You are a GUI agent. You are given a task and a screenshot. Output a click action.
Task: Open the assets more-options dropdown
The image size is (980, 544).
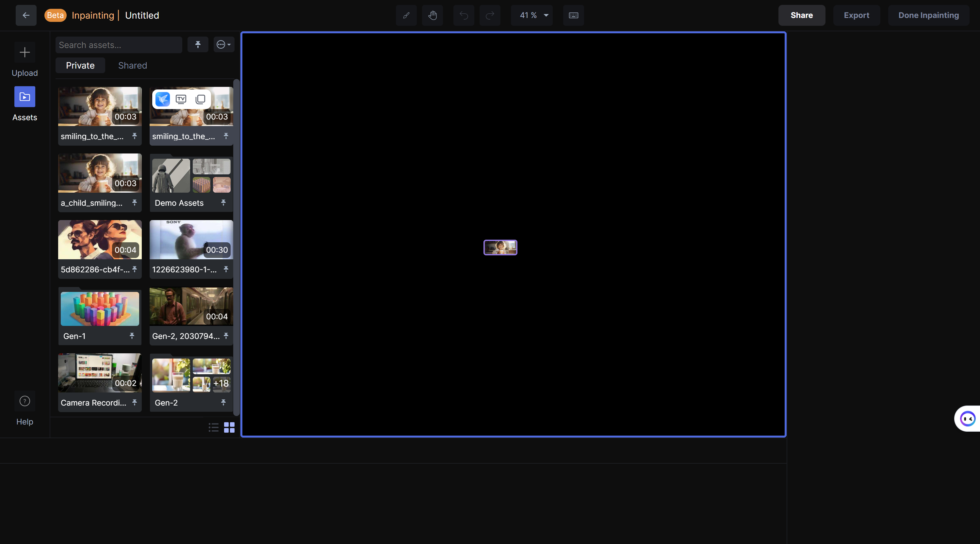(224, 44)
